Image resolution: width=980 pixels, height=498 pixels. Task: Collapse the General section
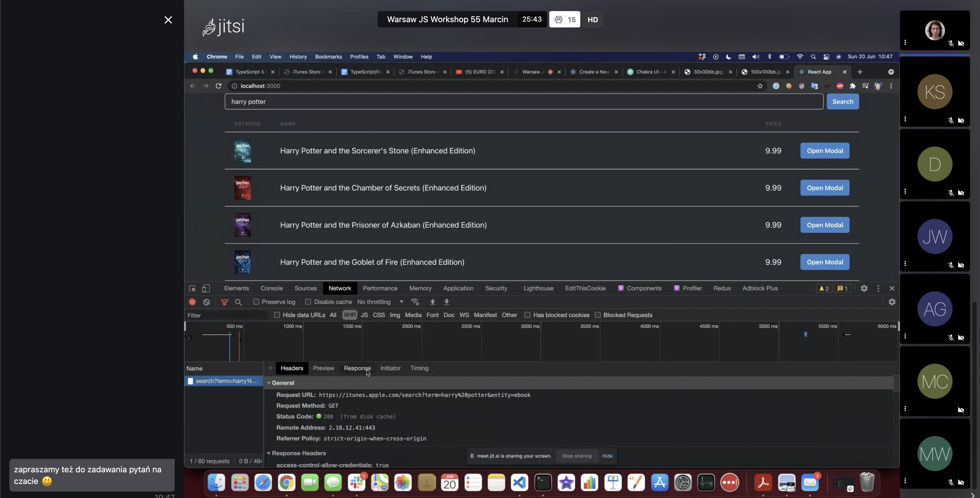[269, 383]
